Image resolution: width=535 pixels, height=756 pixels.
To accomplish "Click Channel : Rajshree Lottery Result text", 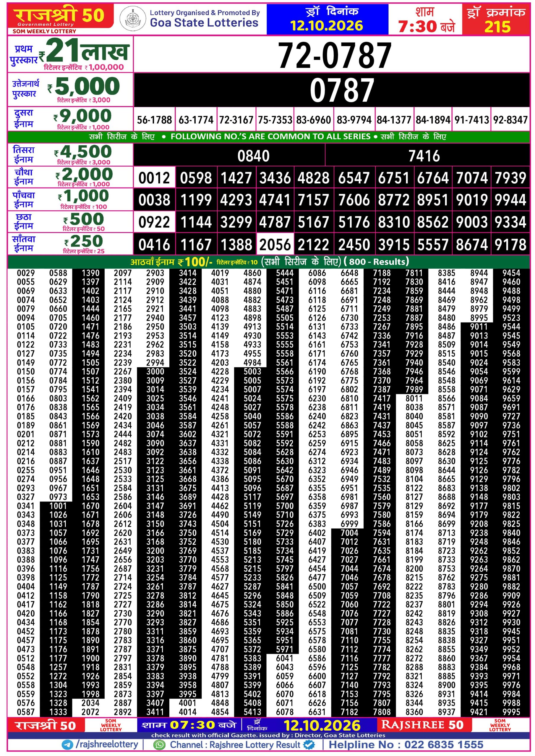I will [x=235, y=745].
